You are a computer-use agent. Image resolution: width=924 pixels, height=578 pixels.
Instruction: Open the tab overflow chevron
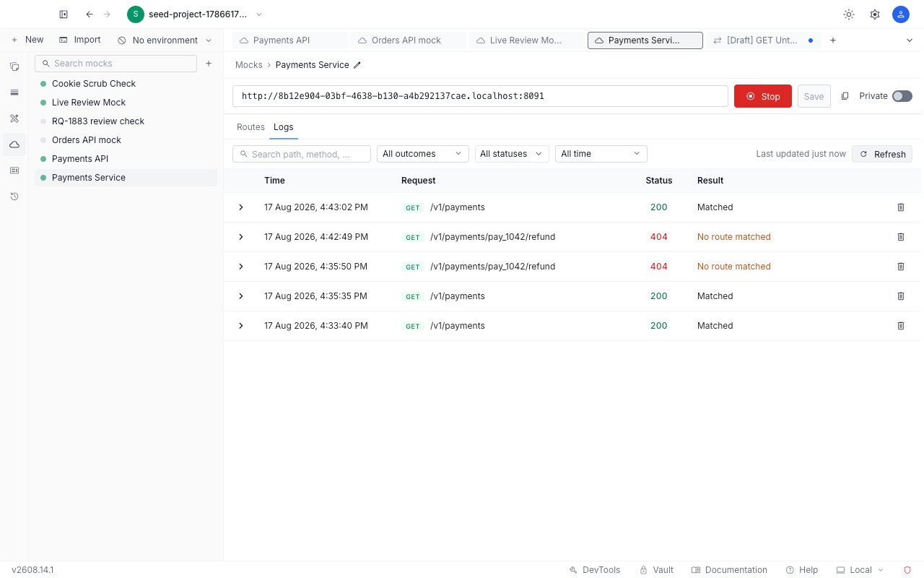[x=909, y=40]
